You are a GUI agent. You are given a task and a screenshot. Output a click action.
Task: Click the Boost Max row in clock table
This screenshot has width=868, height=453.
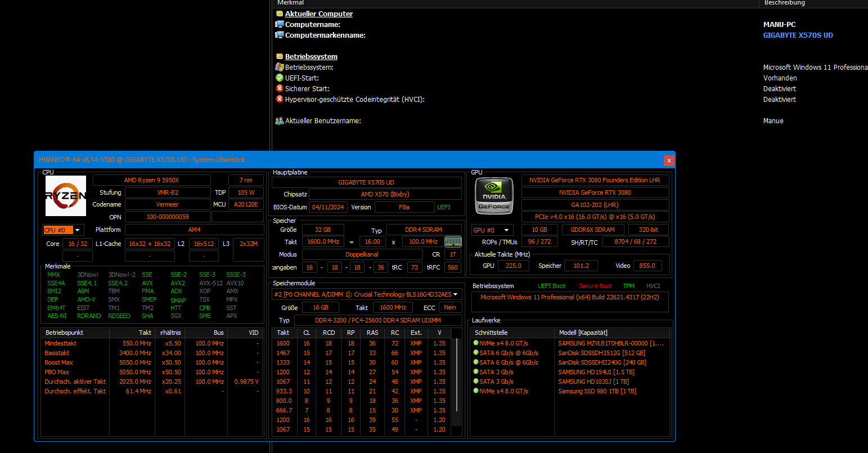(152, 362)
